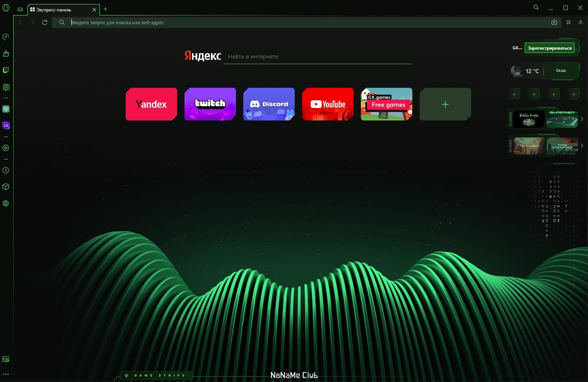Open the Opera main menu logo

coord(6,8)
